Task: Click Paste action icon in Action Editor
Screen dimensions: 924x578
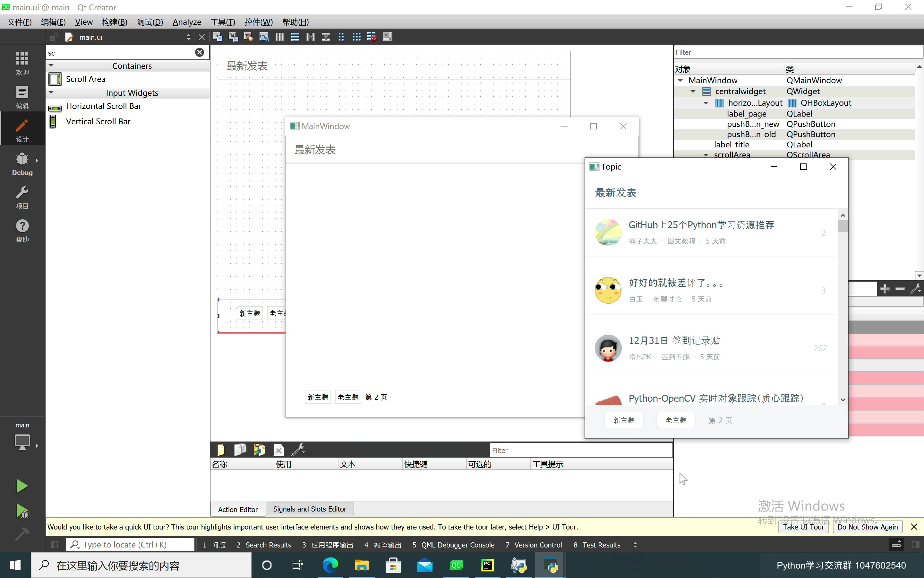Action: pos(259,450)
